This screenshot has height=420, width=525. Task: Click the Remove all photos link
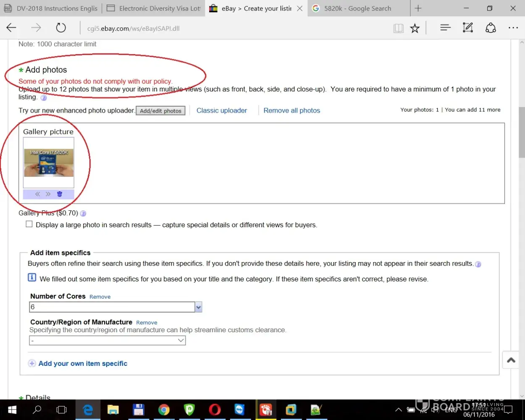coord(291,110)
